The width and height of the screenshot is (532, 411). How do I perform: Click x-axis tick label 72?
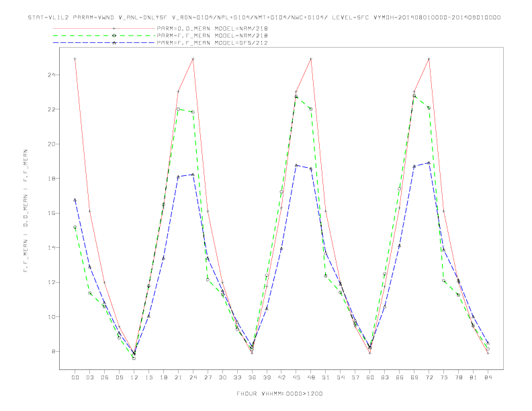[x=429, y=377]
